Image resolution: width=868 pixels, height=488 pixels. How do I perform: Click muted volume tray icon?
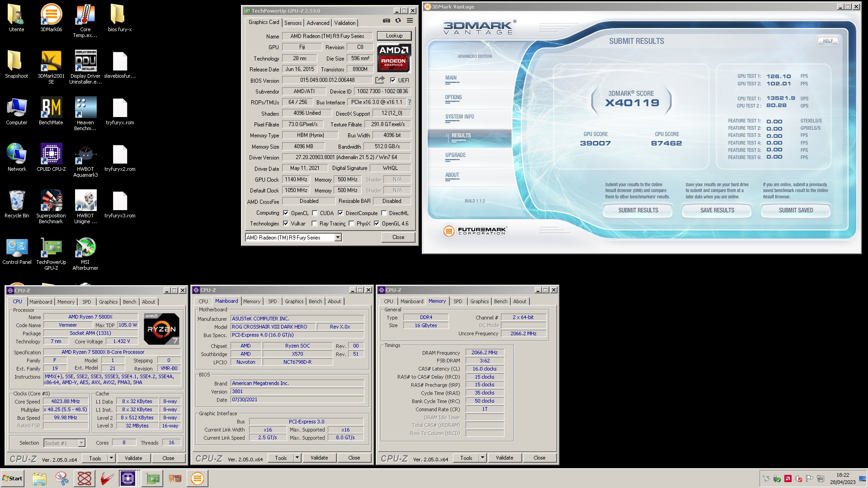798,479
